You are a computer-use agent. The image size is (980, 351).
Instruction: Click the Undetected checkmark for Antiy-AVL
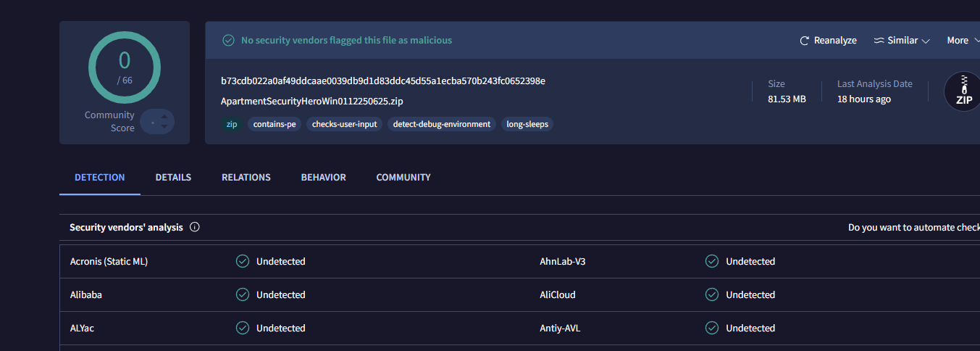[712, 328]
